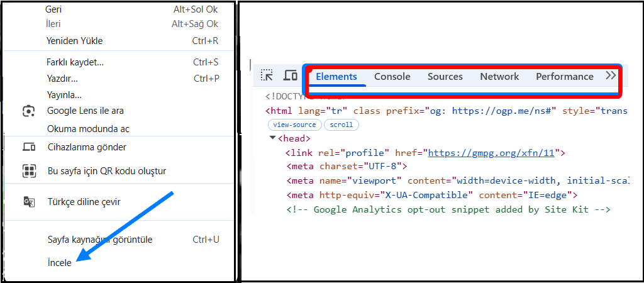Screen dimensions: 644x283
Task: Open the Console tab
Action: [x=392, y=77]
